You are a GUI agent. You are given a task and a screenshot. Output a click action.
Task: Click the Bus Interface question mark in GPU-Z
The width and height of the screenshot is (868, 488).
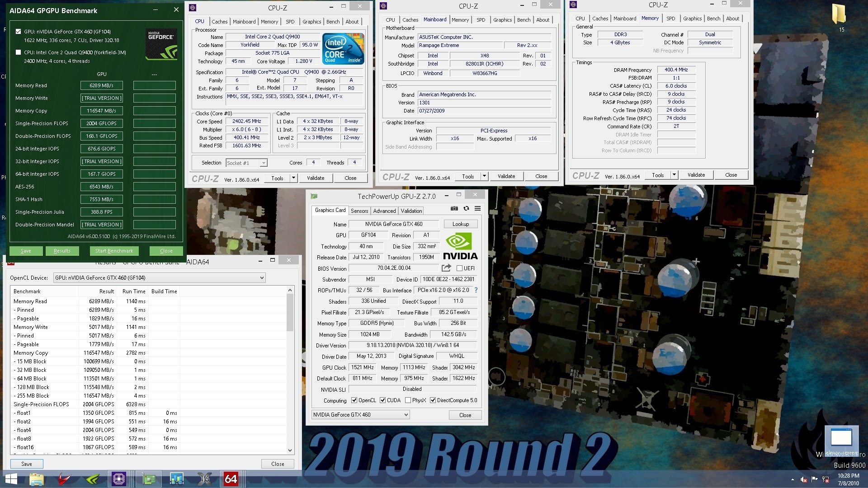(x=476, y=290)
